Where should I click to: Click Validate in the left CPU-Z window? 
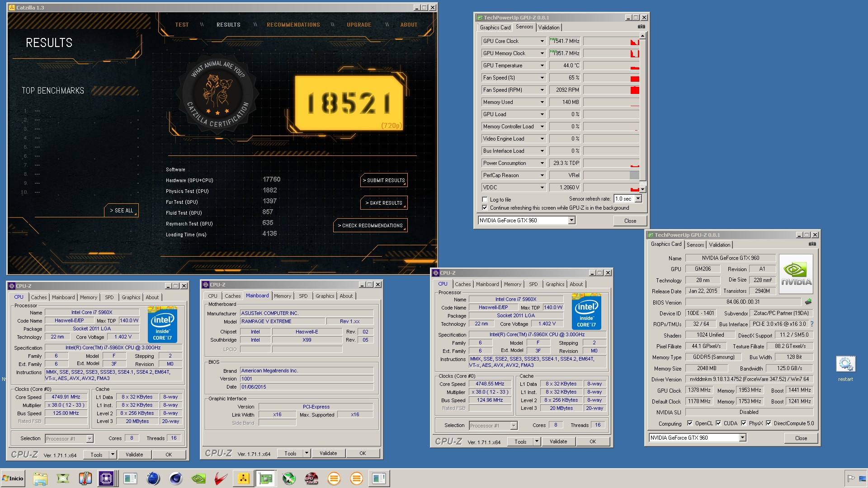click(x=134, y=455)
